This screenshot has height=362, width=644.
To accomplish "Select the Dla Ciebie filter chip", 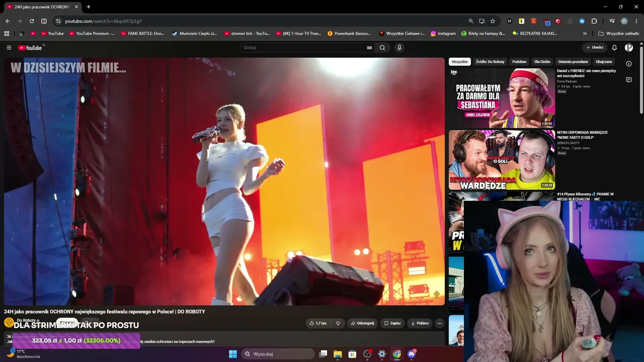I will pos(542,62).
